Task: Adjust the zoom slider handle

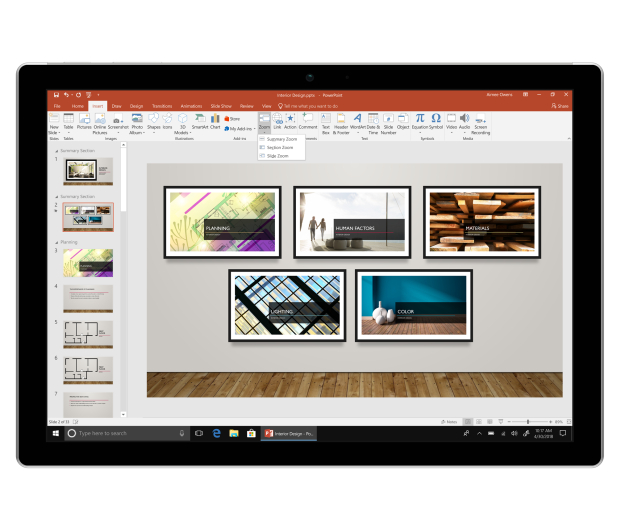Action: [528, 421]
